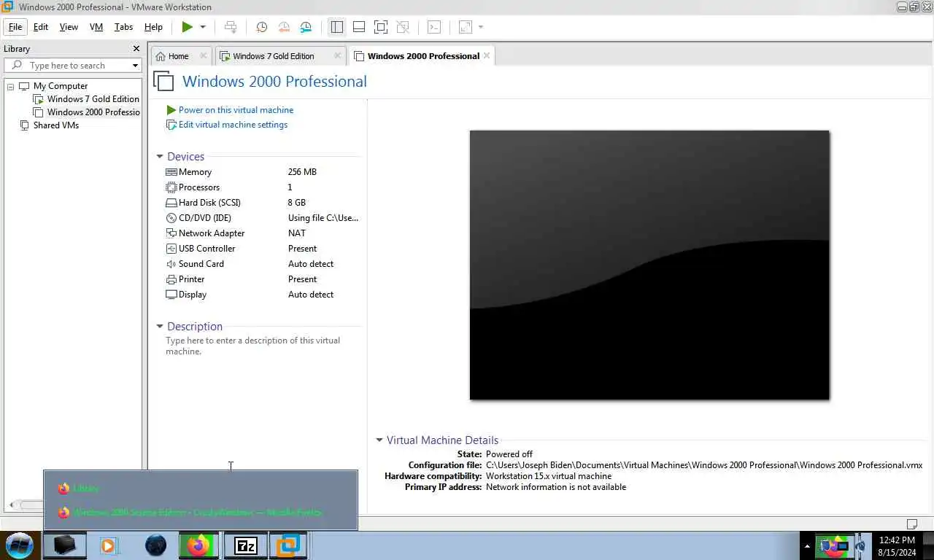Switch to the Windows 7 Gold Edition tab

click(273, 56)
